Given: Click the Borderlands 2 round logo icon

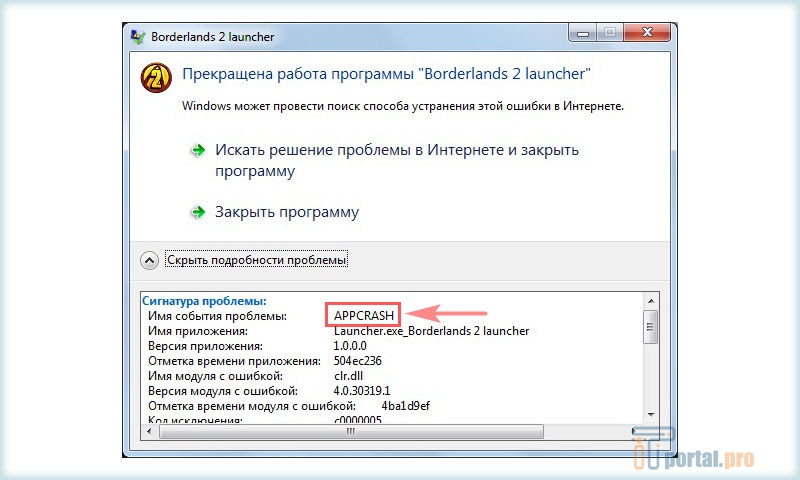Looking at the screenshot, I should click(x=156, y=78).
